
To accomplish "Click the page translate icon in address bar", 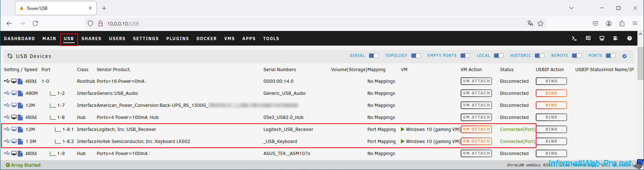I will coord(530,23).
